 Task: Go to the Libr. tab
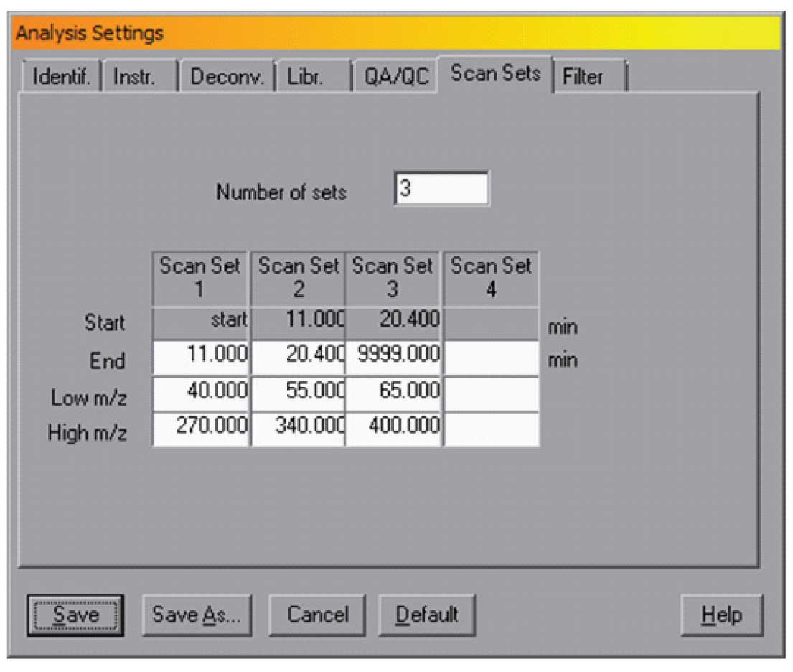pos(309,78)
